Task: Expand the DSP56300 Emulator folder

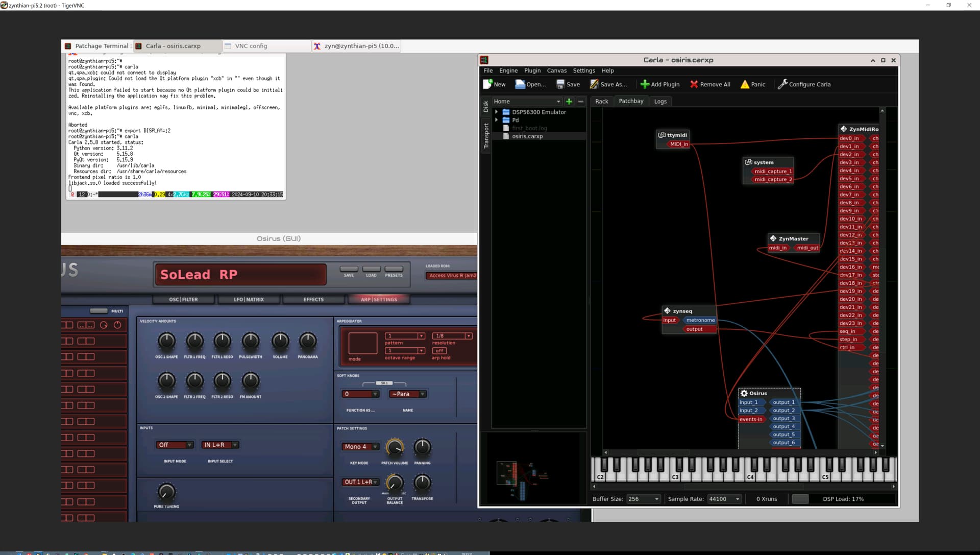Action: click(x=496, y=112)
